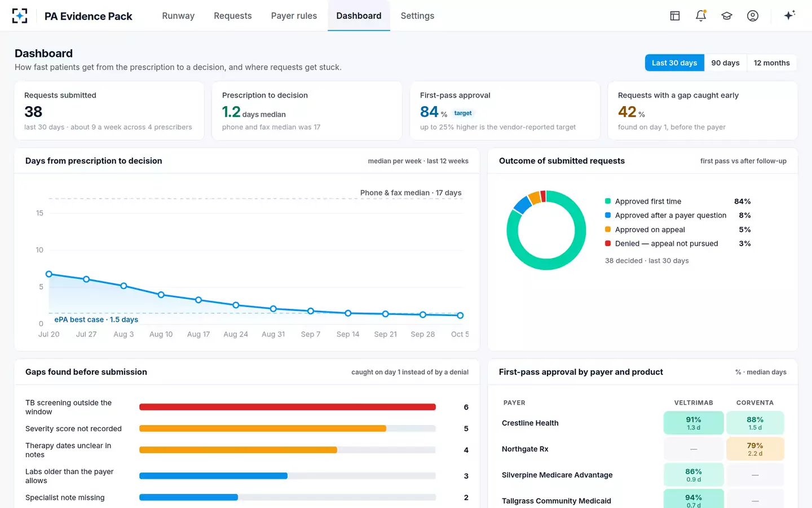Click the Crestline Health payer name
Viewport: 812px width, 508px height.
pyautogui.click(x=530, y=423)
